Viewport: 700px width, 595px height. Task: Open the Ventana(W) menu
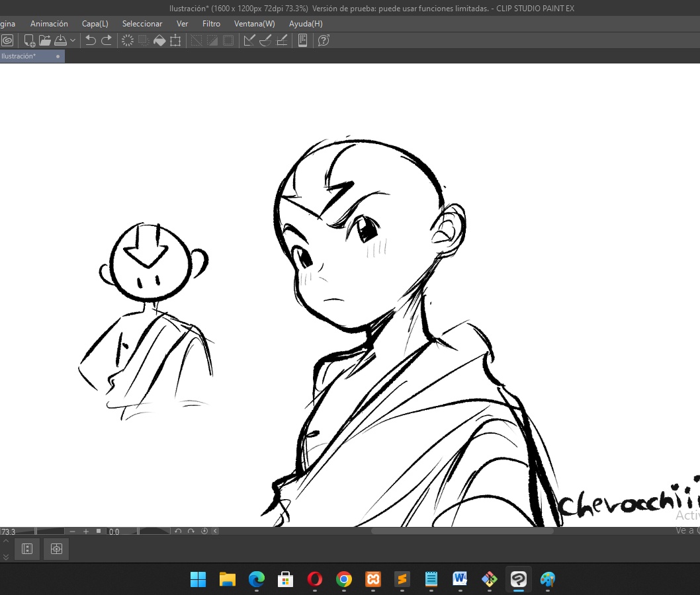(255, 24)
